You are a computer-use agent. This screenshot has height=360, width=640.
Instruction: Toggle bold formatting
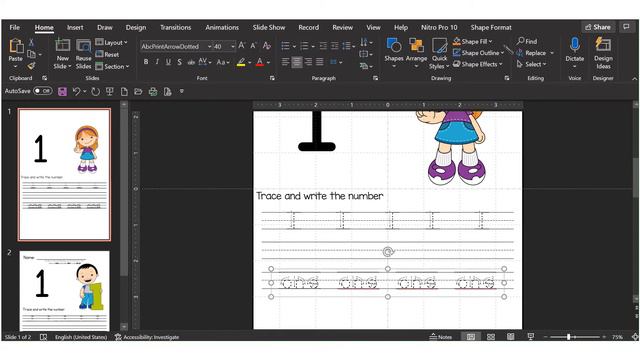(x=146, y=62)
